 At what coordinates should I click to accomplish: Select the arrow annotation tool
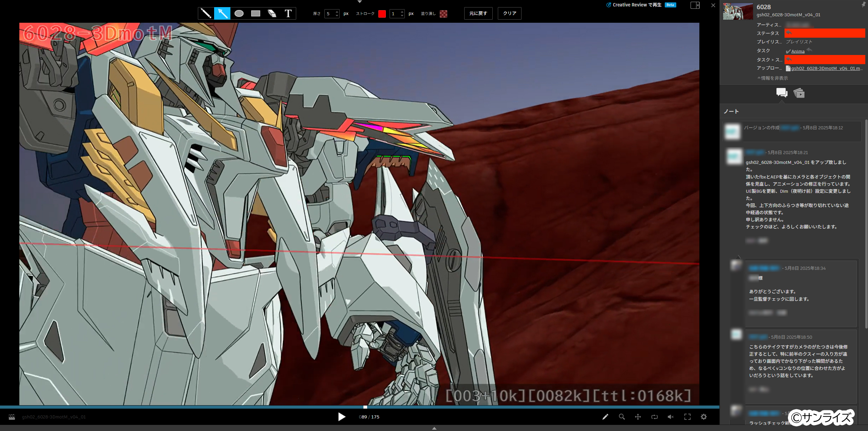222,14
